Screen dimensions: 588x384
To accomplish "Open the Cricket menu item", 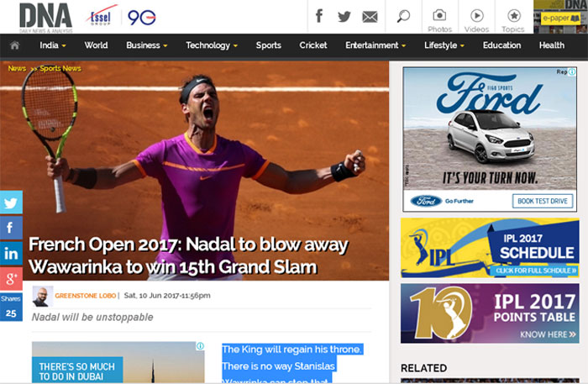I will (313, 45).
